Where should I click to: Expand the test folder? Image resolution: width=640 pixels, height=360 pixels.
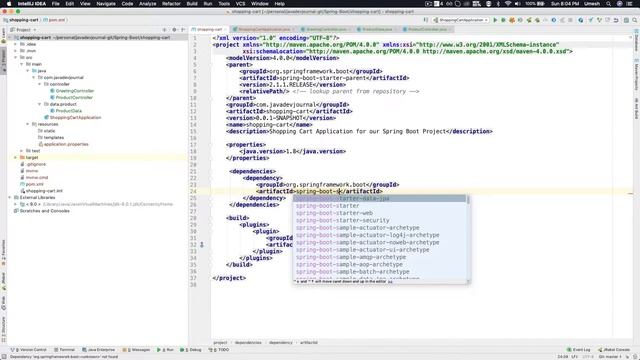[x=22, y=151]
